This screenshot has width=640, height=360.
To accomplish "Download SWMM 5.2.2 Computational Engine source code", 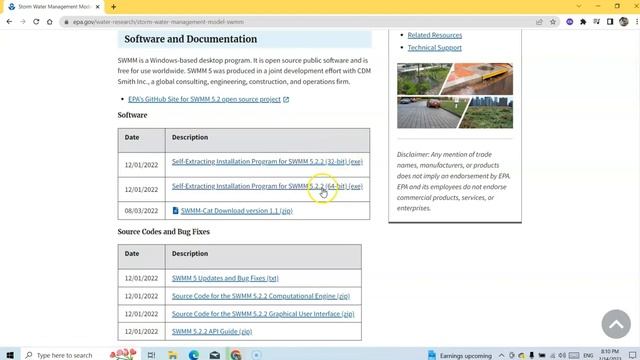I will [261, 296].
